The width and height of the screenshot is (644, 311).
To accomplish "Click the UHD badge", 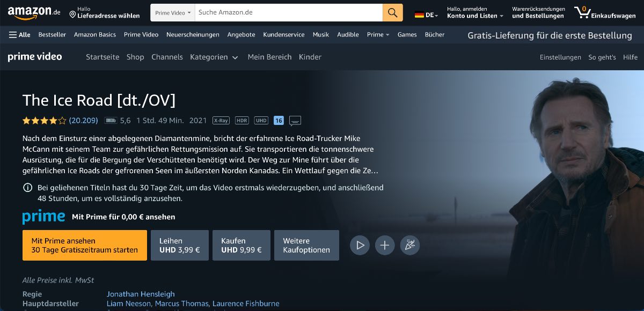I will click(261, 121).
